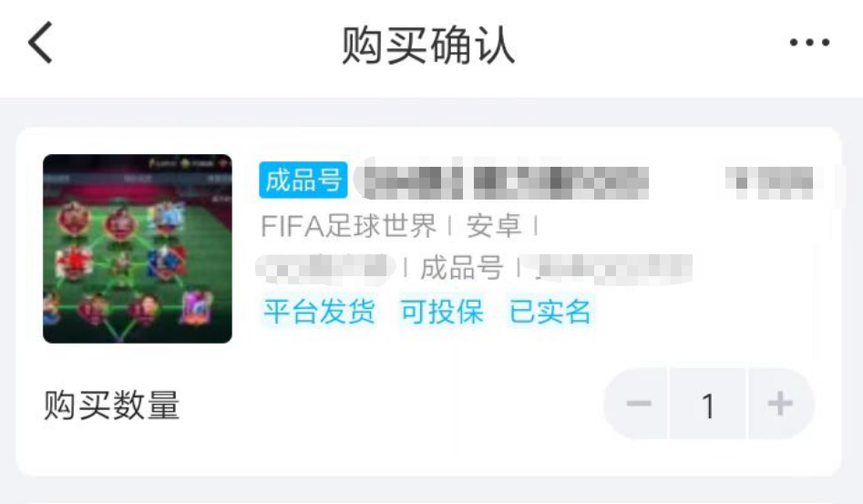Tap the 平台发货 tag
The image size is (863, 504).
tap(319, 312)
